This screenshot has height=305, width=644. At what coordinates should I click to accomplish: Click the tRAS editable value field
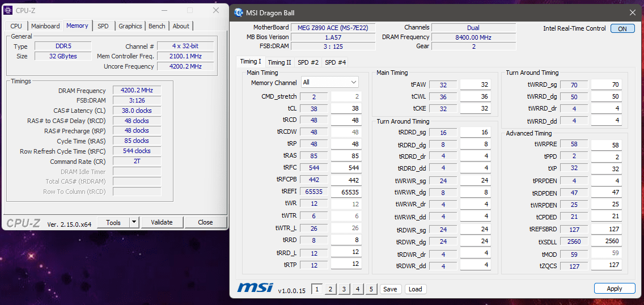pos(346,156)
